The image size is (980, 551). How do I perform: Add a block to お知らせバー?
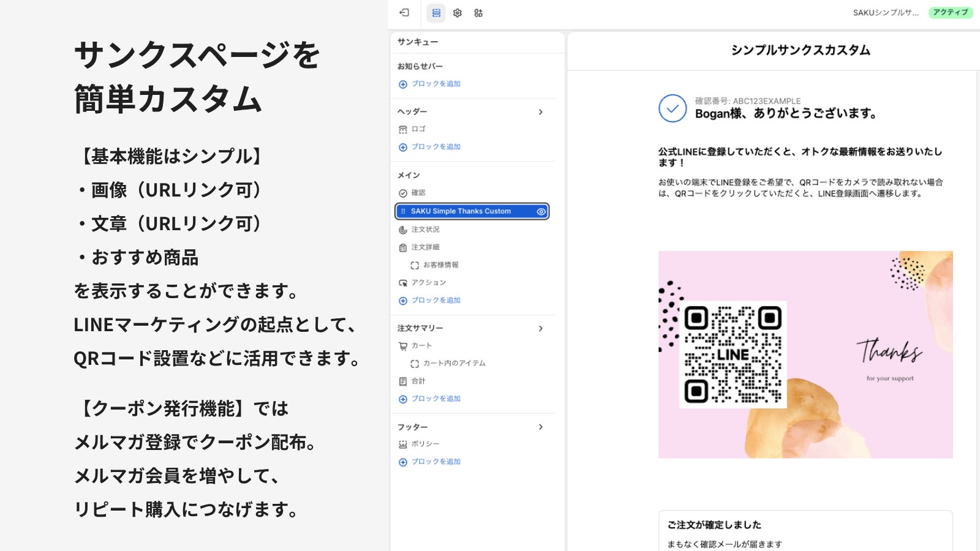pyautogui.click(x=435, y=84)
